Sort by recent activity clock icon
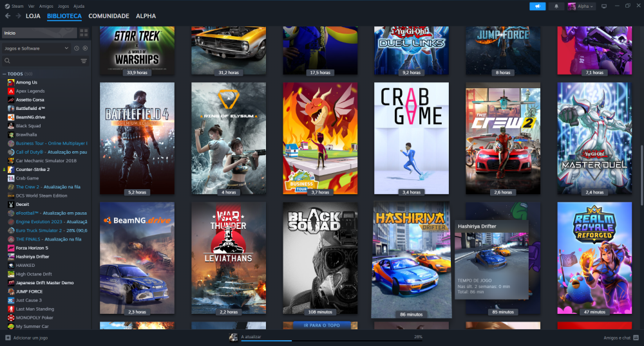644x346 pixels. click(77, 48)
